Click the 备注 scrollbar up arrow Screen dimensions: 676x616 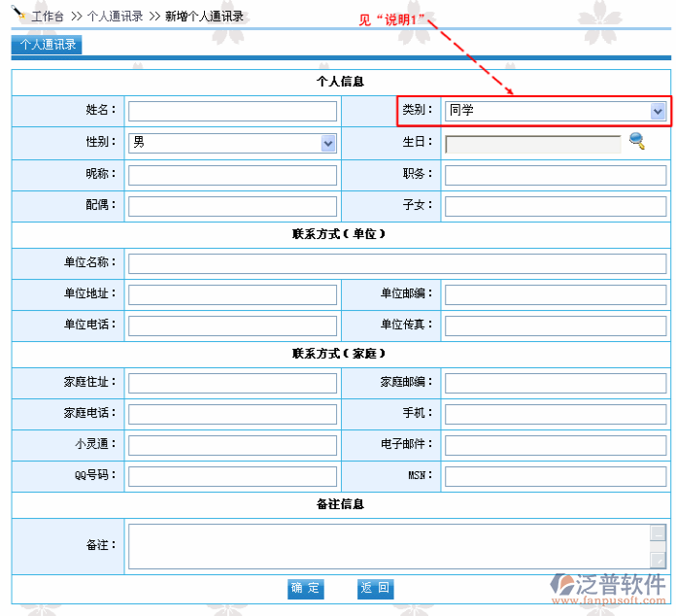[x=658, y=533]
